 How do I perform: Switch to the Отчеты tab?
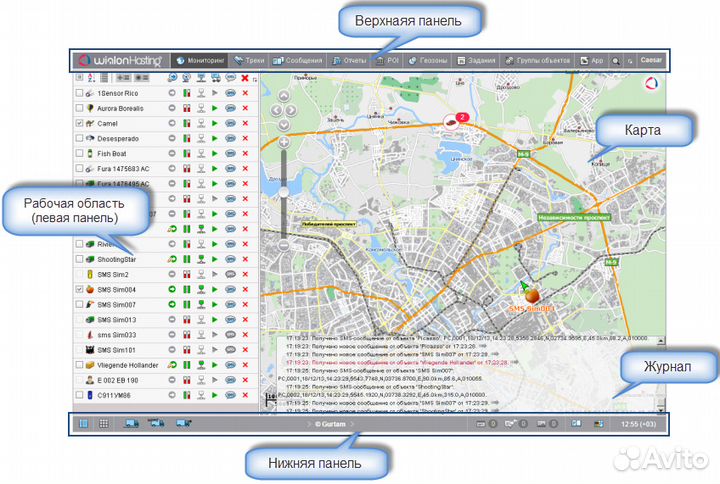(351, 60)
